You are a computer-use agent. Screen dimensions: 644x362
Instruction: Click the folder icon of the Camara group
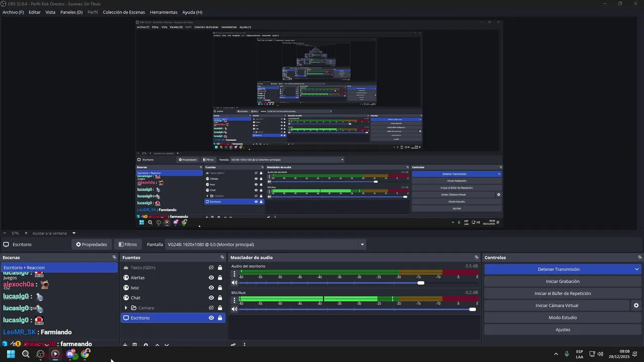134,308
